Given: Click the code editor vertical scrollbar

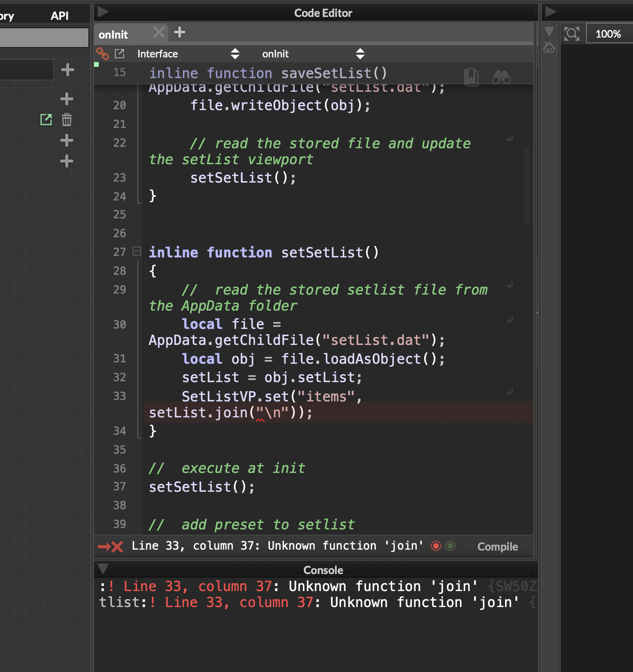Looking at the screenshot, I should point(527,186).
